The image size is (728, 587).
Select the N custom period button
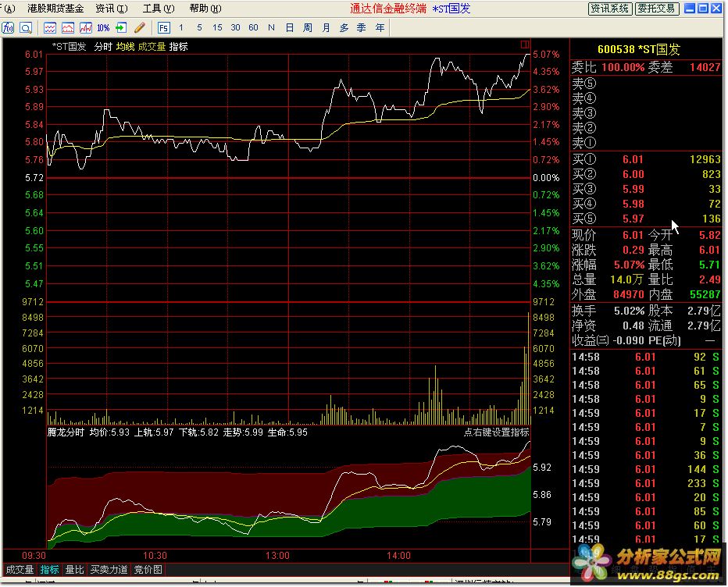click(x=271, y=28)
